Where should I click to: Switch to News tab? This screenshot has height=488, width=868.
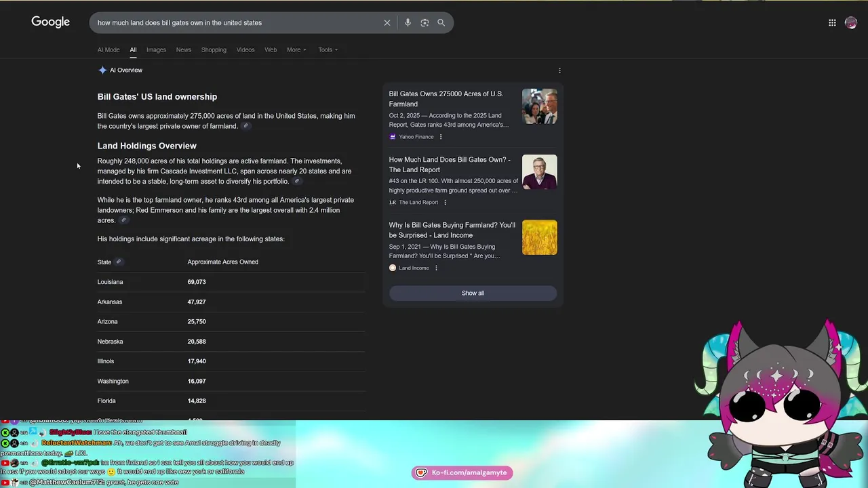184,49
